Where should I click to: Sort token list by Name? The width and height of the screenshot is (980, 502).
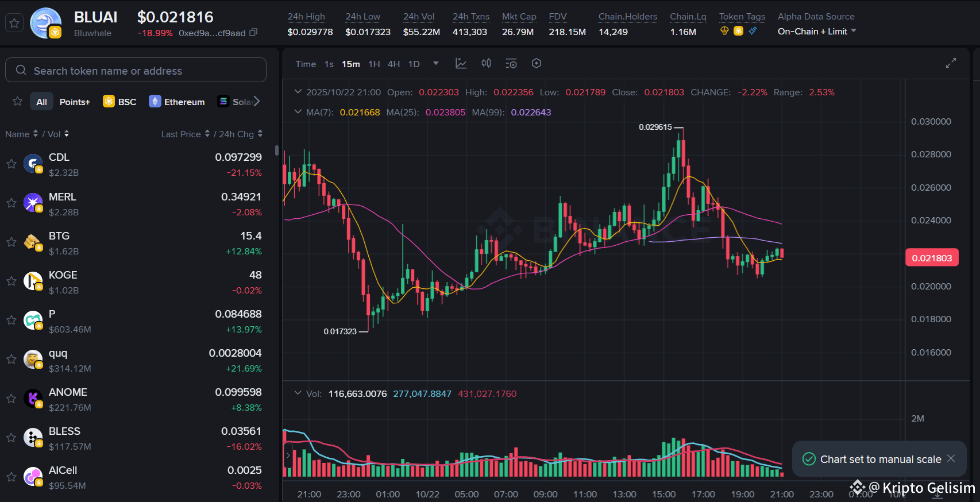tap(21, 134)
